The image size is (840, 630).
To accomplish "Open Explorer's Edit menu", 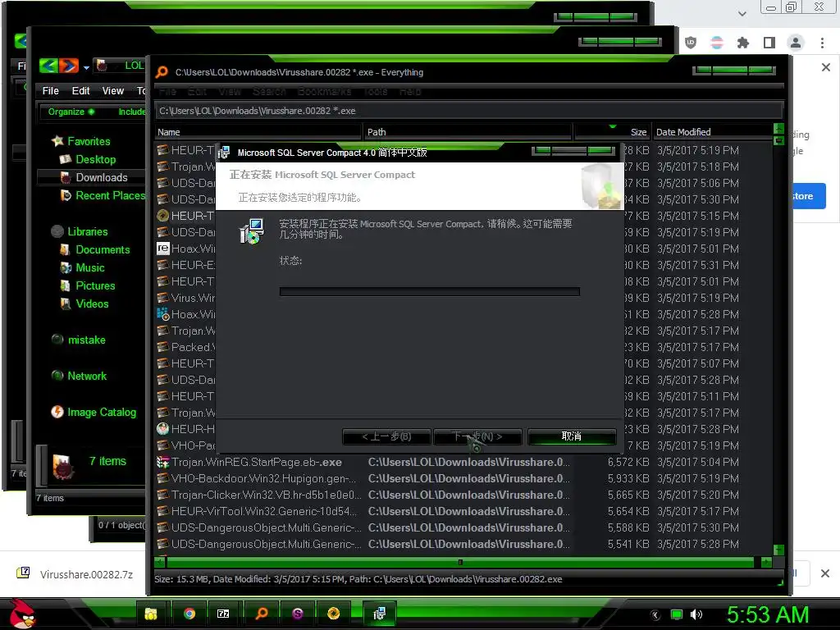I will [81, 90].
